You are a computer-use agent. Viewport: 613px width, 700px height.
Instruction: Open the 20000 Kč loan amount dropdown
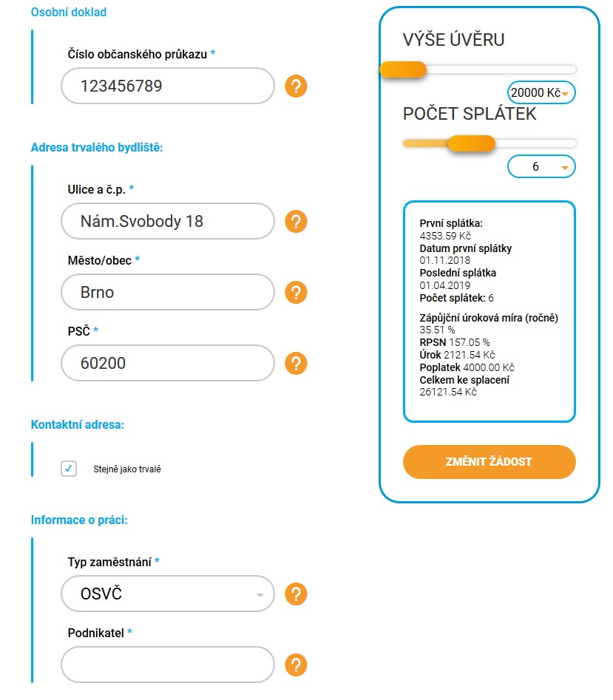pos(541,93)
